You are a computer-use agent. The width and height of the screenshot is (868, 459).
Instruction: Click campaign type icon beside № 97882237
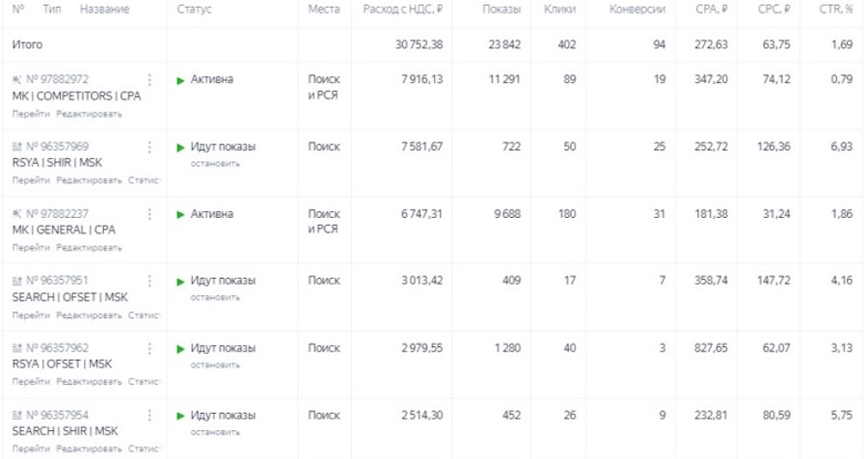(x=16, y=214)
